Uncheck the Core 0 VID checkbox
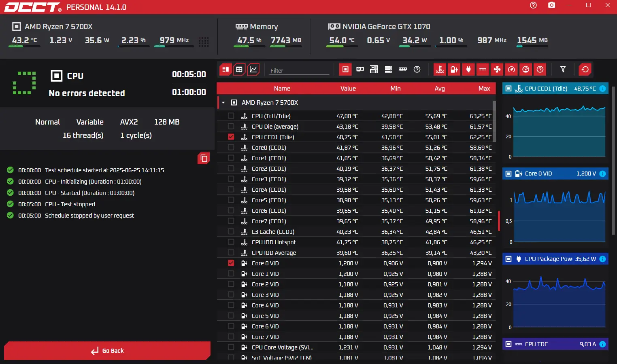 [x=231, y=263]
